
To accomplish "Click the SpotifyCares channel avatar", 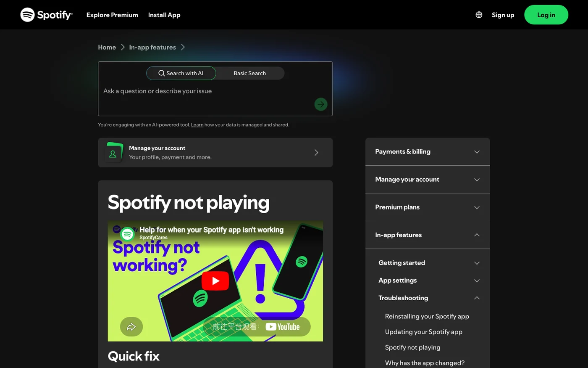I will [127, 234].
